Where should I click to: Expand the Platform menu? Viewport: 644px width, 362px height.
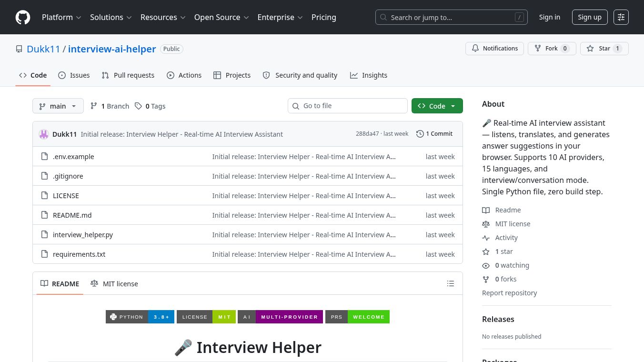61,17
